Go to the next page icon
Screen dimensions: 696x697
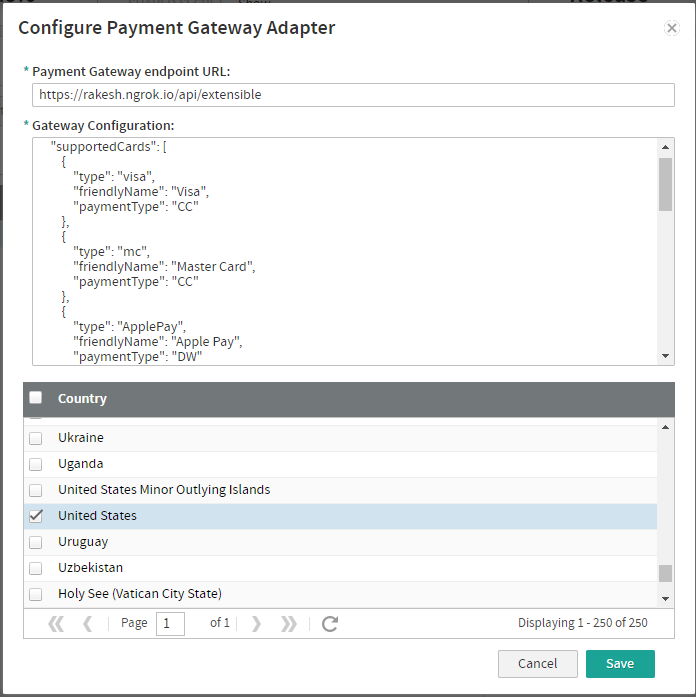point(256,624)
